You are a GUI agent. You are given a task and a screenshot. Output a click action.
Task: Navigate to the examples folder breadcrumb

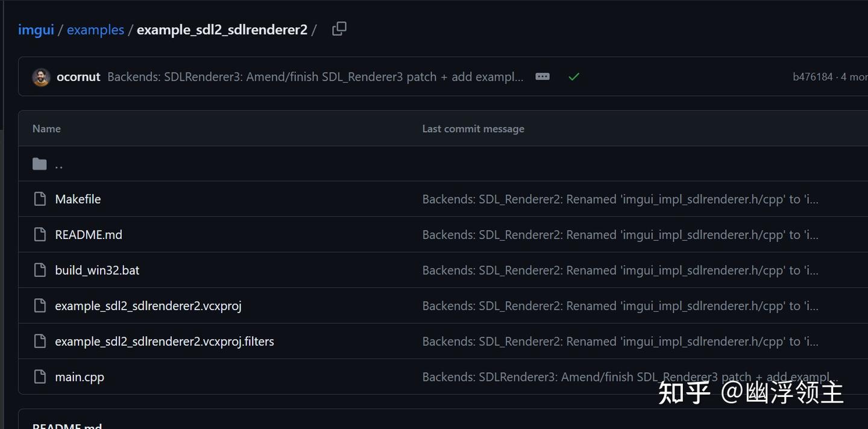pyautogui.click(x=95, y=30)
